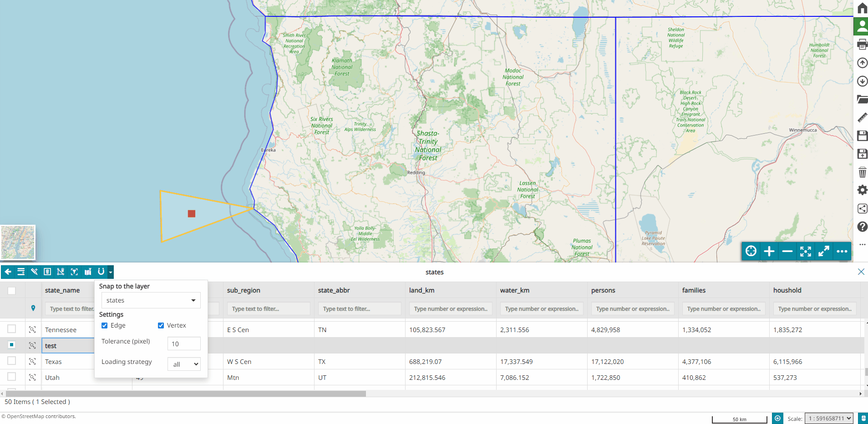The height and width of the screenshot is (424, 868).
Task: Open the Snap to the layer dropdown
Action: click(x=150, y=300)
